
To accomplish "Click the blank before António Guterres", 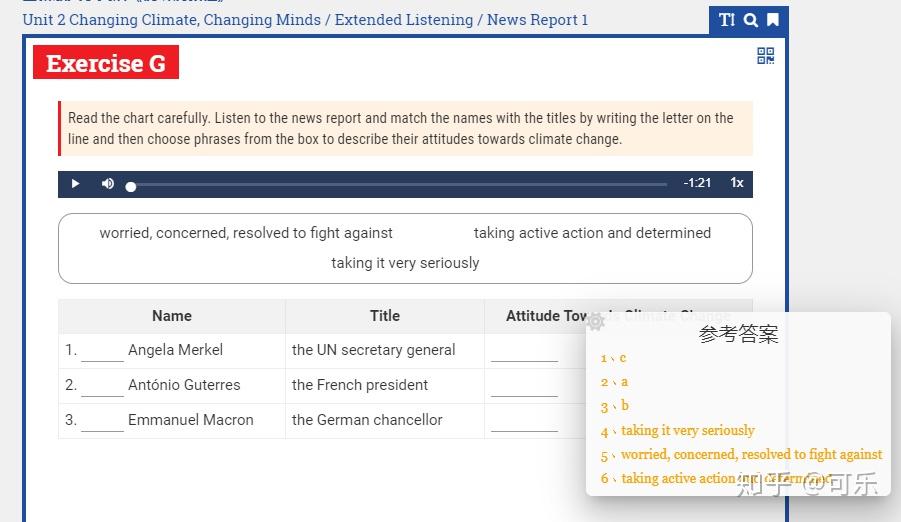I will coord(102,387).
